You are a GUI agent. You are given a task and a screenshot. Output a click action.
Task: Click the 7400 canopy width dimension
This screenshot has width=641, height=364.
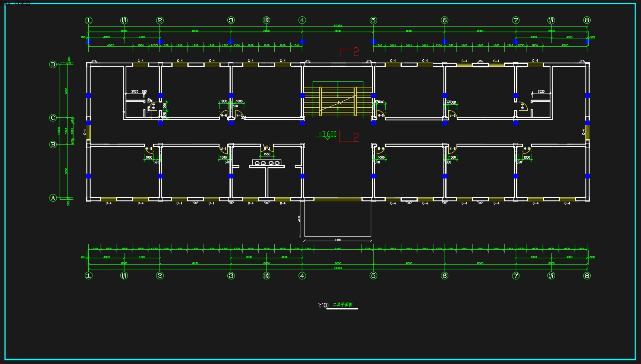[x=338, y=240]
